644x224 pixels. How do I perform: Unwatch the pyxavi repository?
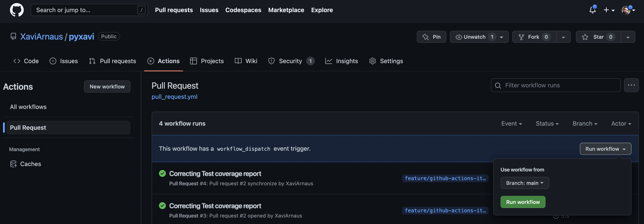[x=474, y=37]
